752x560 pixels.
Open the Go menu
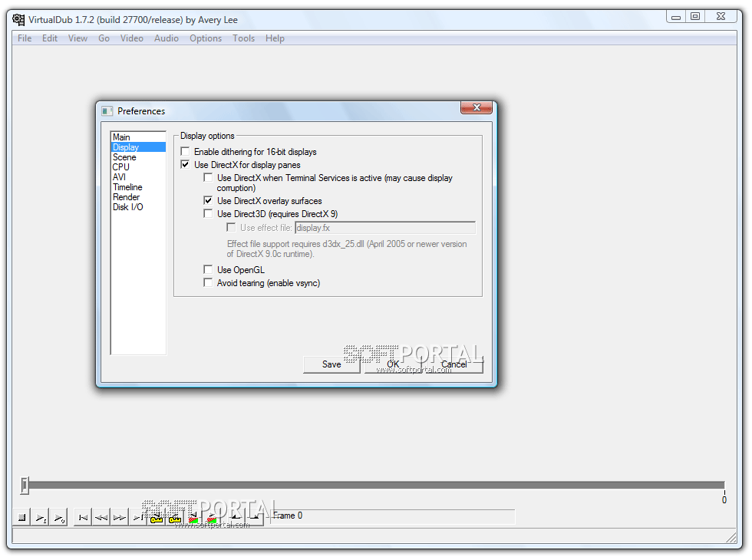(104, 38)
